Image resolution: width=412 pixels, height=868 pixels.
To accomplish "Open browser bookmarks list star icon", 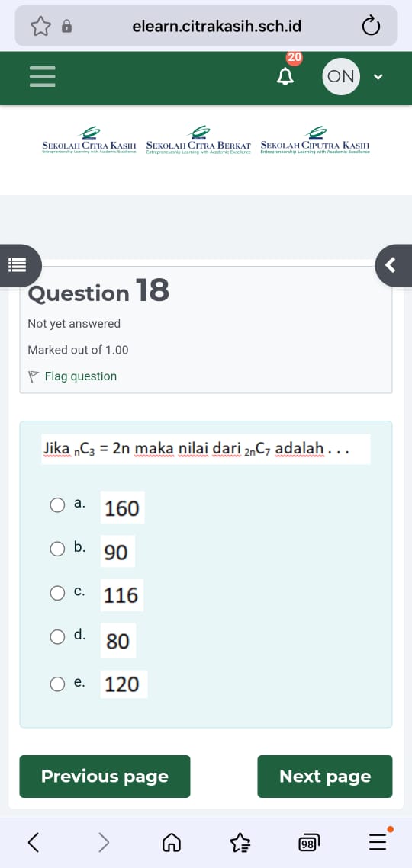I will coord(240,843).
